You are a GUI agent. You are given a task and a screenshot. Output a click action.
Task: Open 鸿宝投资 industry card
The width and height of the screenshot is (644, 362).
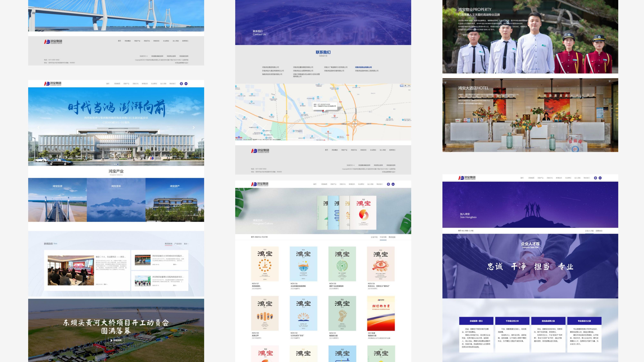click(57, 200)
